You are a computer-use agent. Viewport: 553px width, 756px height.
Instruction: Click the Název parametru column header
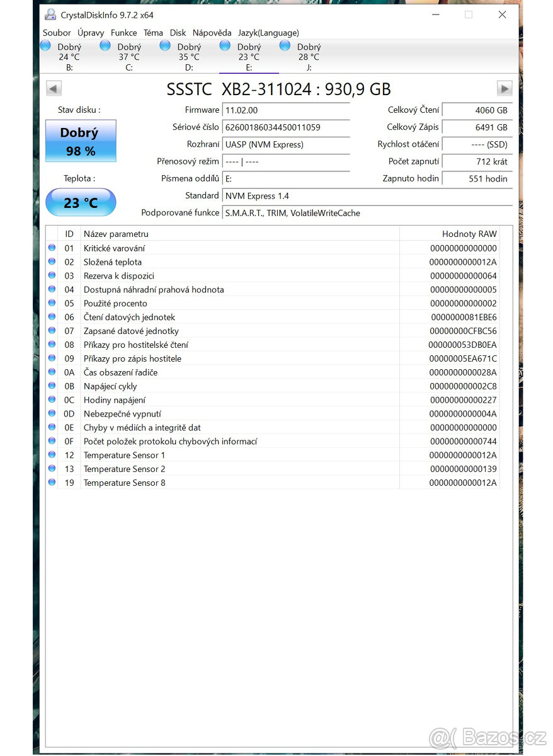[240, 234]
